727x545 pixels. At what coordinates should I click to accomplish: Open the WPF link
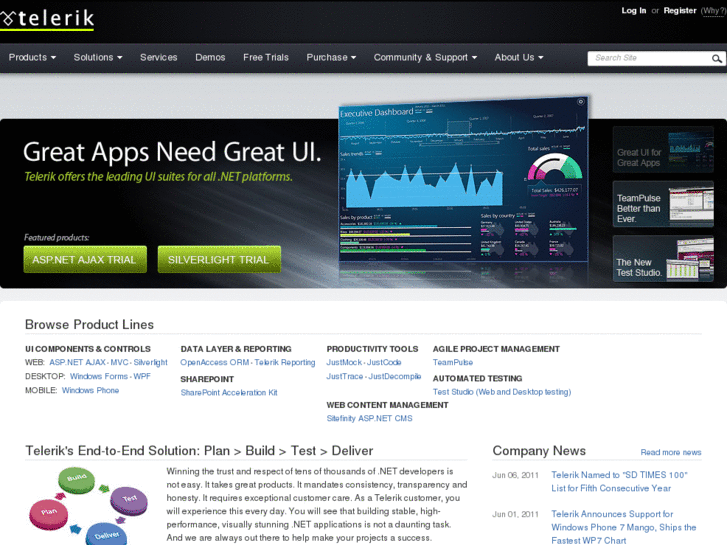click(142, 376)
